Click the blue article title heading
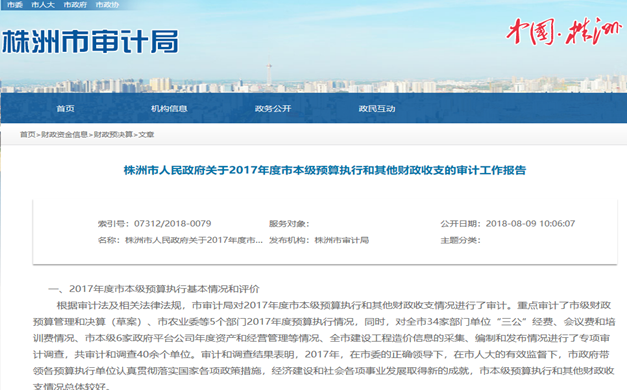This screenshot has width=627, height=390. 325,170
